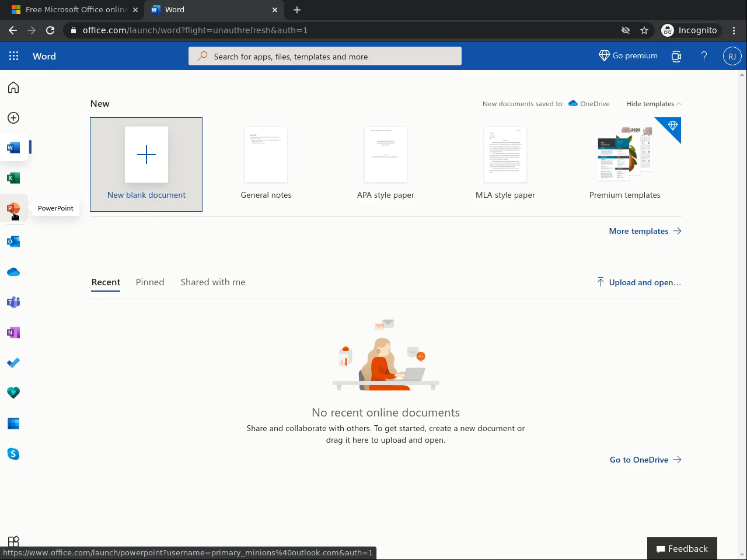Screen dimensions: 747x560
Task: Open the All apps icon at sidebar bottom
Action: (x=13, y=542)
